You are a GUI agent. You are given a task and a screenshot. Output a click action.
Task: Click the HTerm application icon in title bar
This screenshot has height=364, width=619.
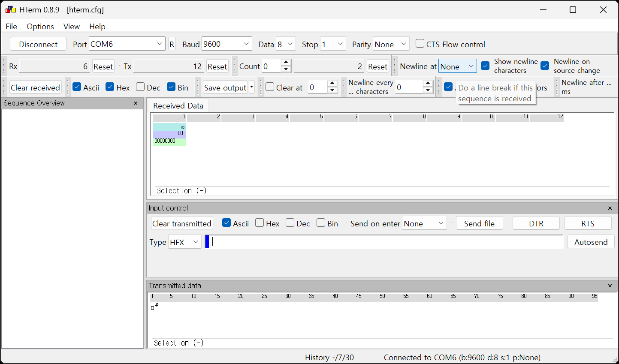[11, 9]
